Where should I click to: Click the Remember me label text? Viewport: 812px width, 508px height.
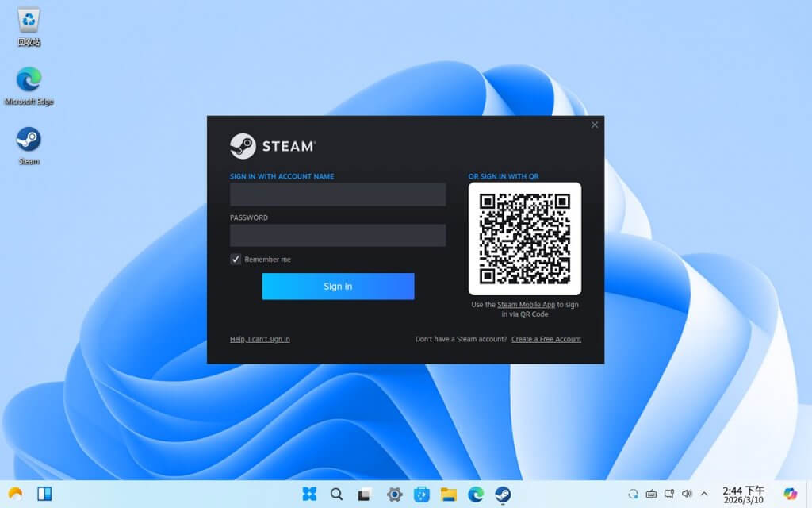point(268,260)
